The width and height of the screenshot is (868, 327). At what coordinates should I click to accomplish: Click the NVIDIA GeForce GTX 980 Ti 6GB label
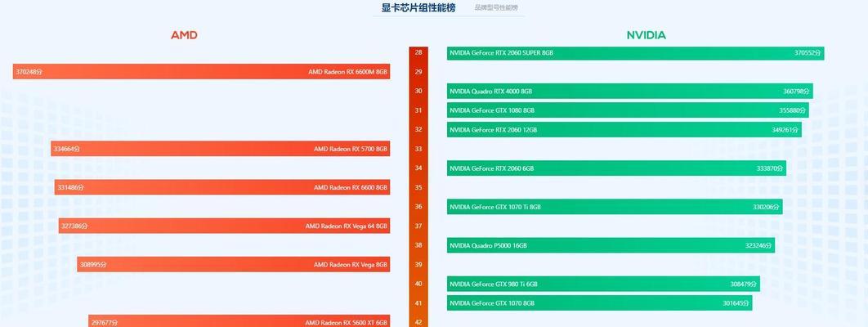[493, 284]
